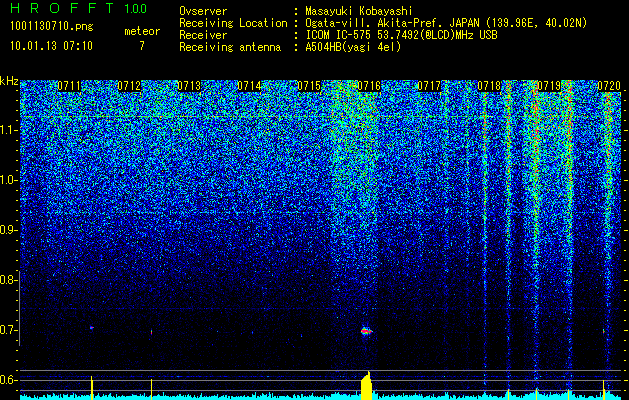The height and width of the screenshot is (400, 629).
Task: Click the Receiving antenna field label
Action: 230,47
